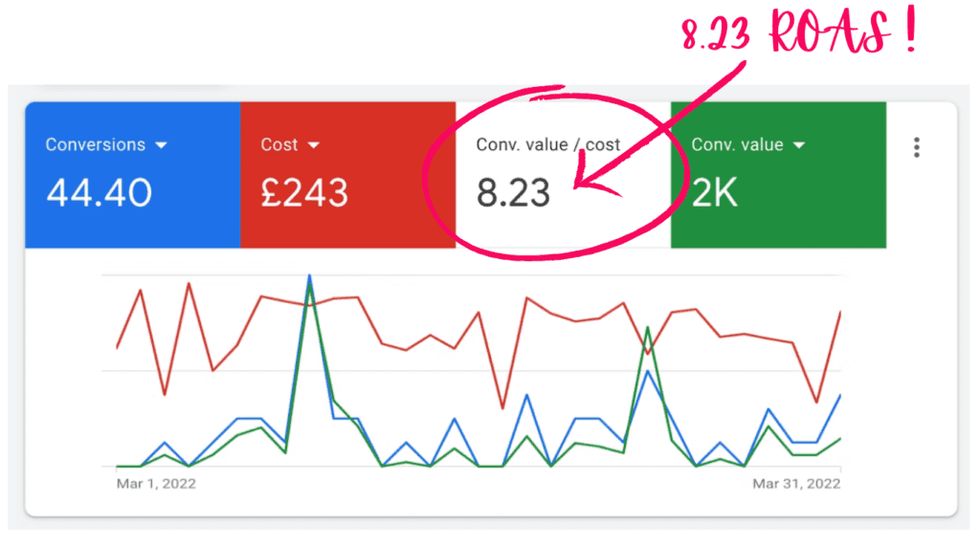Select the Conv. value / cost card
Viewport: 980px width, 547px height.
pos(563,175)
